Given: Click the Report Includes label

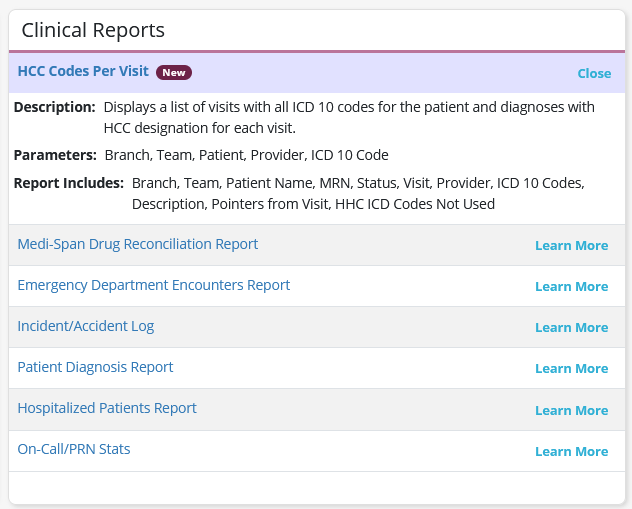Looking at the screenshot, I should click(x=69, y=183).
